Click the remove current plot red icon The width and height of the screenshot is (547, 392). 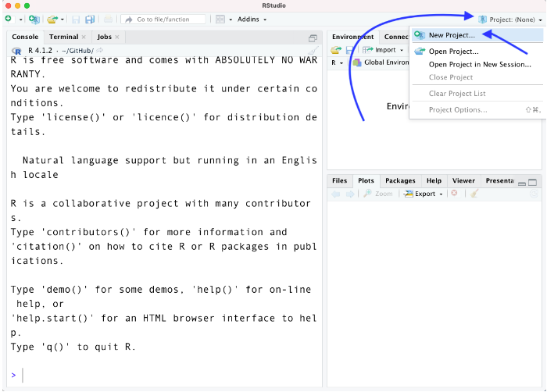tap(453, 194)
